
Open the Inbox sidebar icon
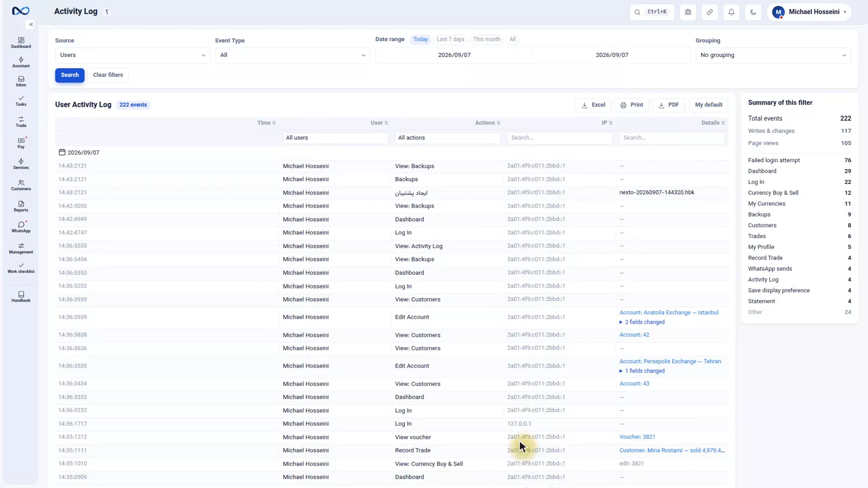point(21,81)
